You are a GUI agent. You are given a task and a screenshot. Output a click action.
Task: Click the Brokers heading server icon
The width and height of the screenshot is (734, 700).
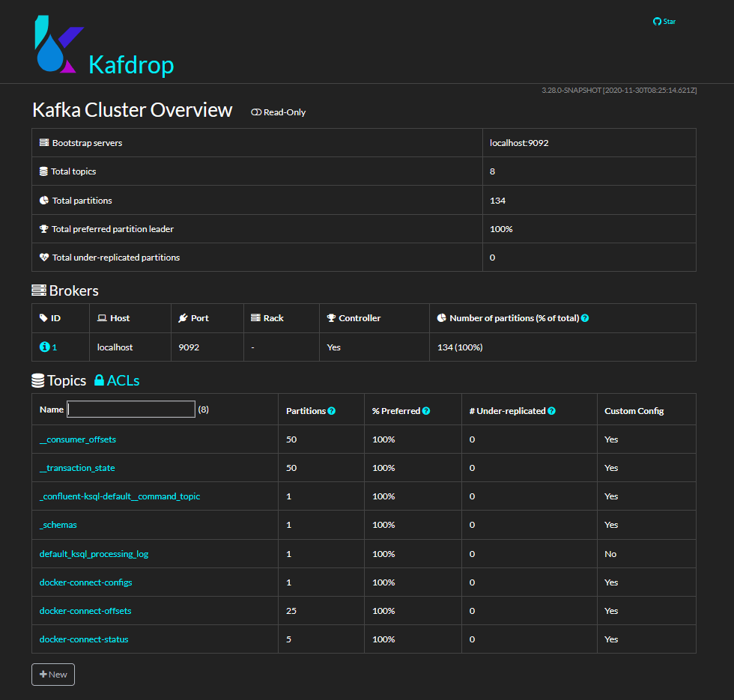(39, 290)
